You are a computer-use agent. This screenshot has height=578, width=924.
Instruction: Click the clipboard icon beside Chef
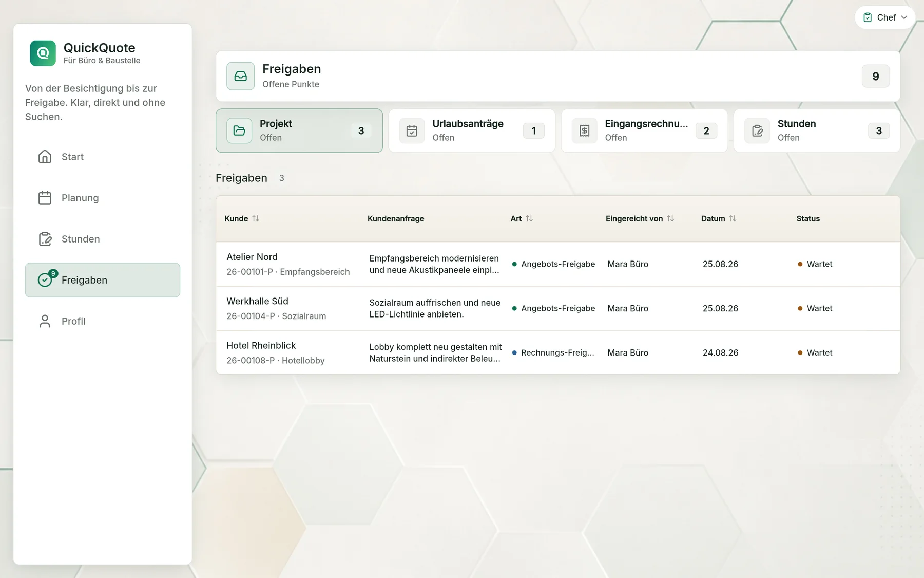coord(868,17)
